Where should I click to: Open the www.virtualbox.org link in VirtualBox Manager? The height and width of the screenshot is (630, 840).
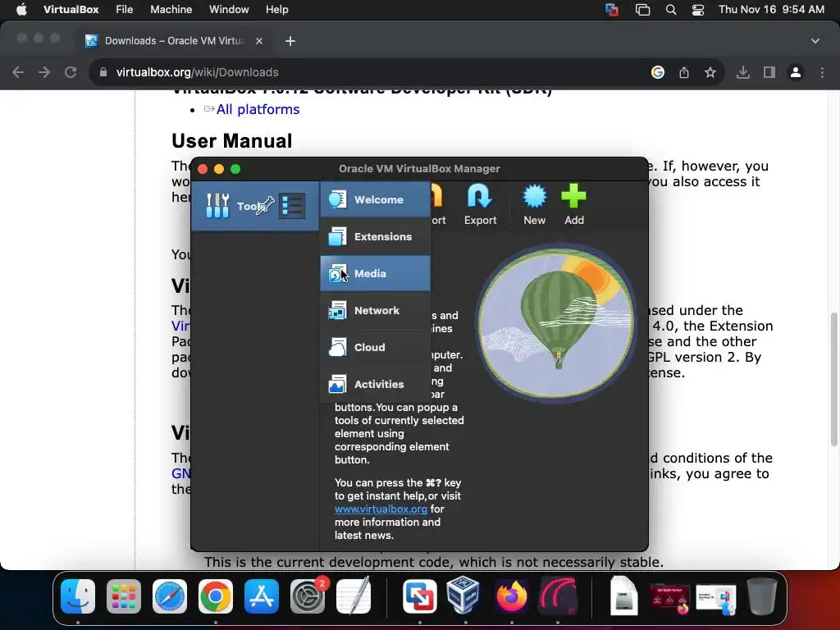(381, 509)
